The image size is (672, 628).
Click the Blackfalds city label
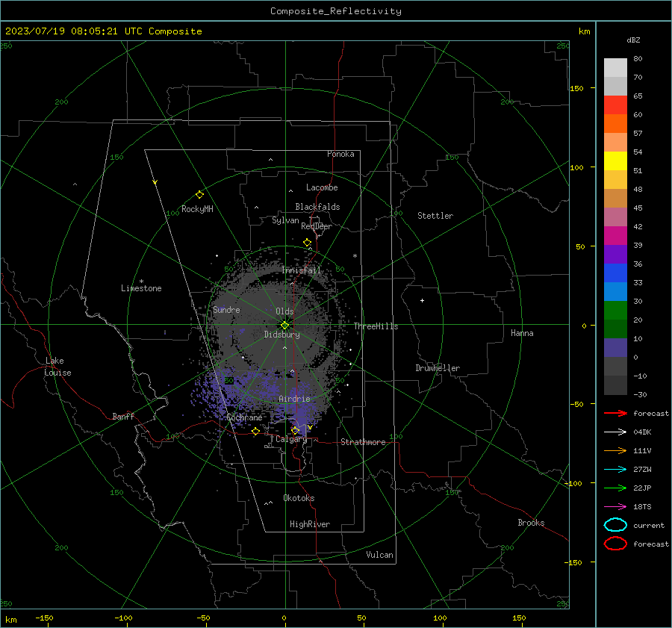(x=317, y=207)
